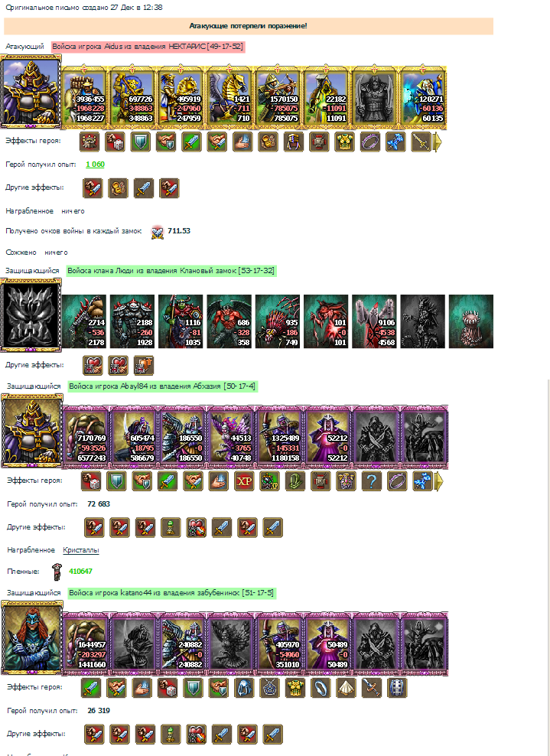Click the green potion icon in Abayl84's other effects
The image size is (550, 756).
click(171, 527)
